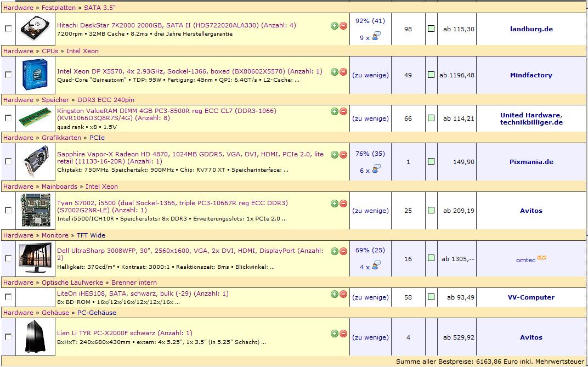Click Lian Li case thumbnail
Image resolution: width=588 pixels, height=367 pixels.
(x=35, y=336)
